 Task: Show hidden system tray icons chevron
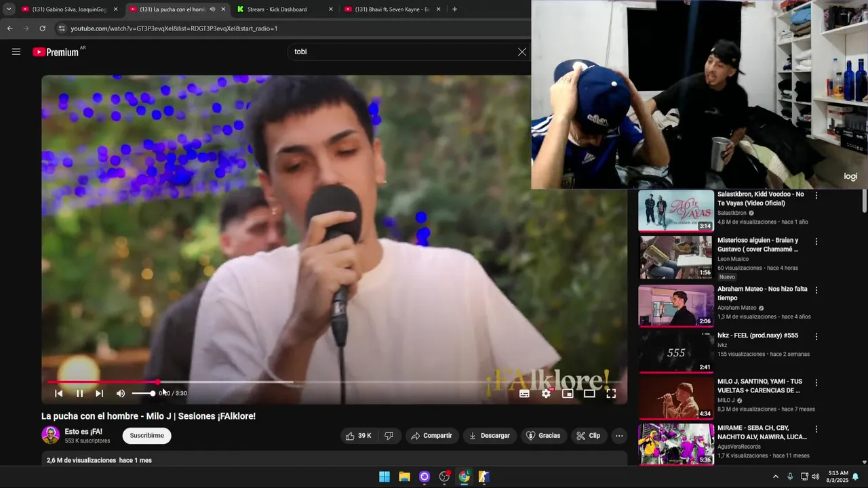(x=776, y=476)
